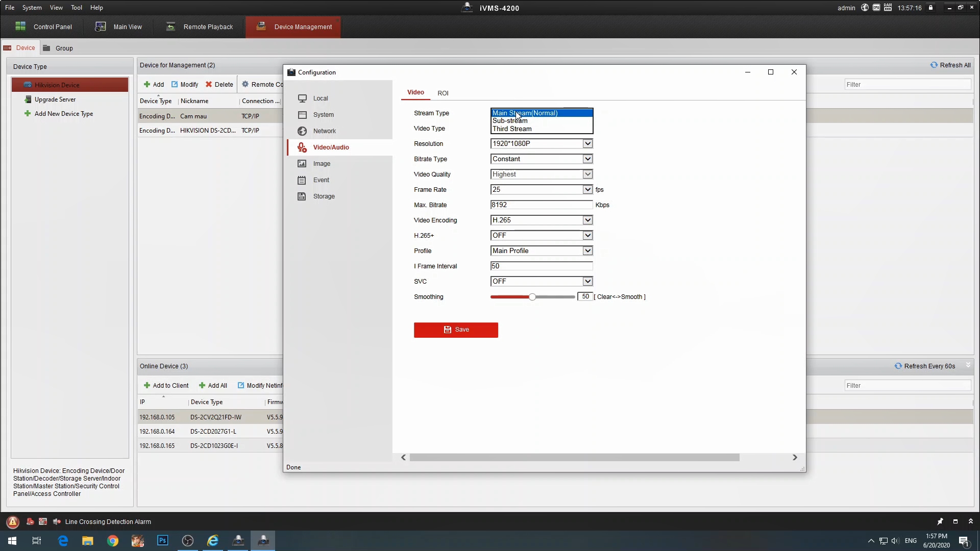Click the Smoothing value box
The height and width of the screenshot is (551, 980).
coord(585,297)
